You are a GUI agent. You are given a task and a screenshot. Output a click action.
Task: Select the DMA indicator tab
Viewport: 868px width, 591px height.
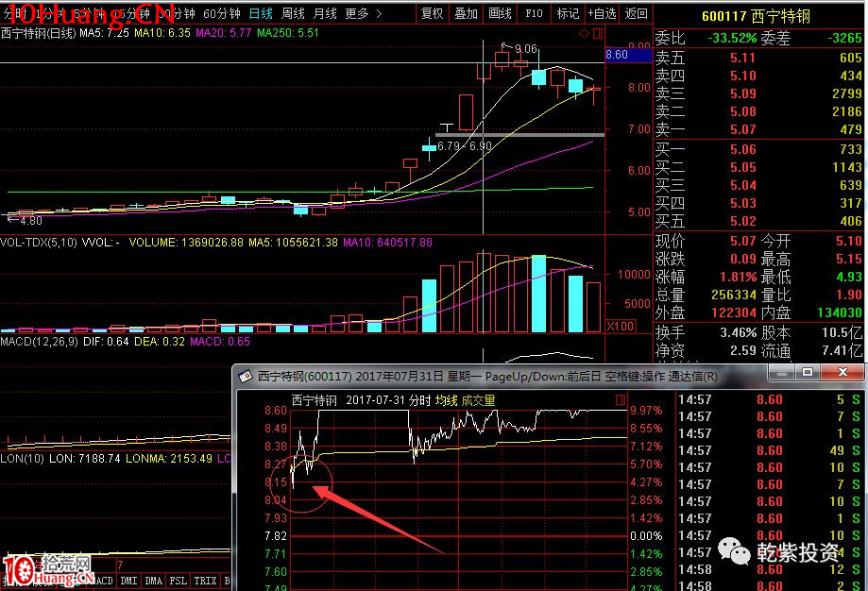(153, 581)
